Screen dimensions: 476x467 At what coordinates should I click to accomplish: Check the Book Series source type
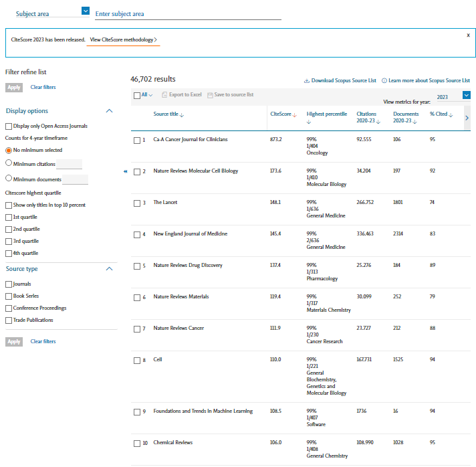[x=9, y=296]
